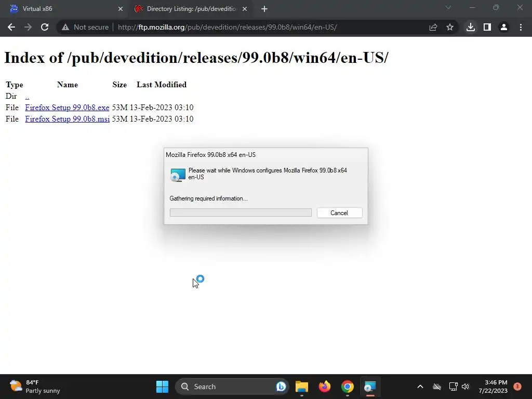
Task: Switch to Chrome taskbar icon
Action: pyautogui.click(x=348, y=387)
